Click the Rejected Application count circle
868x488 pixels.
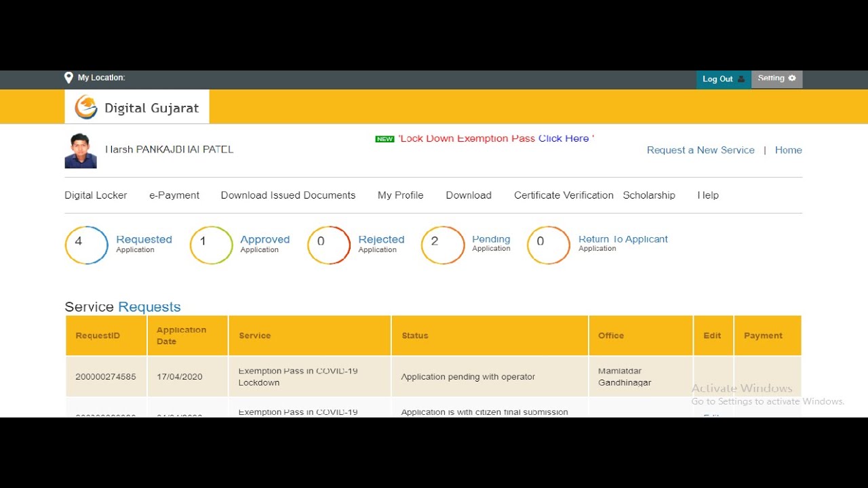(329, 245)
